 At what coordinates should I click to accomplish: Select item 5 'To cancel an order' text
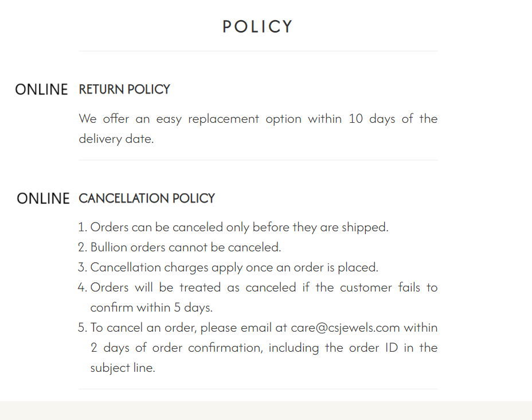tap(257, 348)
